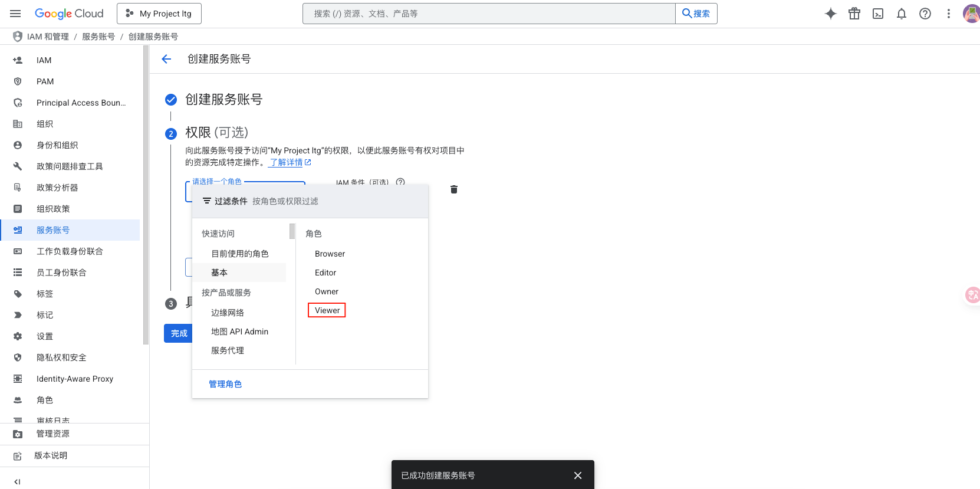The width and height of the screenshot is (980, 489).
Task: Choose the Owner role
Action: point(327,291)
